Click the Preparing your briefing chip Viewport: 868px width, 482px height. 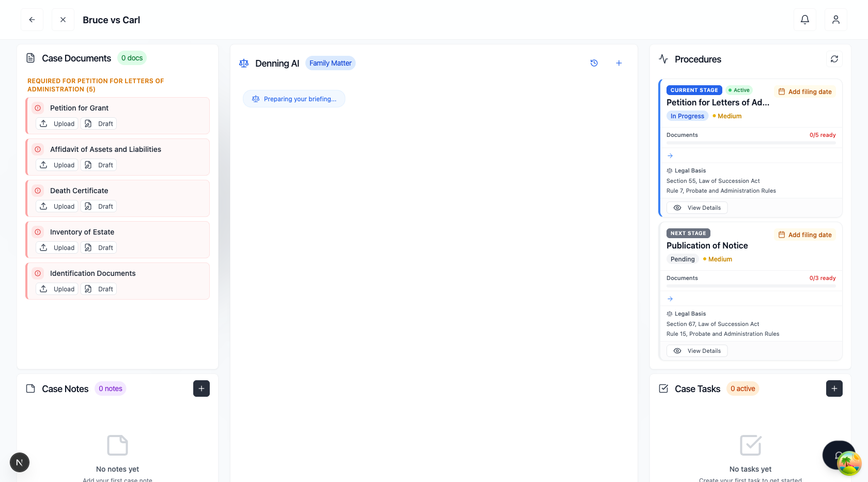(293, 99)
